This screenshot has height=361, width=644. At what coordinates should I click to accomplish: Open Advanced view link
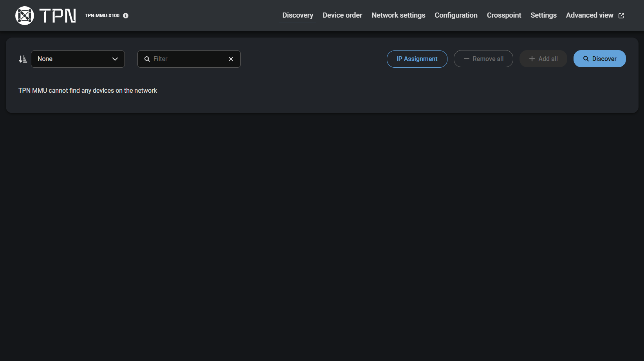[x=595, y=15]
